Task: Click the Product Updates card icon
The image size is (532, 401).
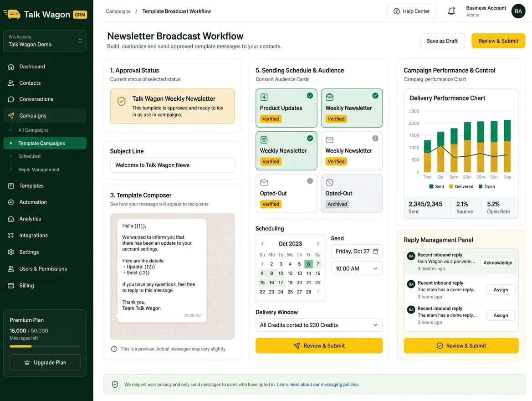Action: tap(264, 97)
